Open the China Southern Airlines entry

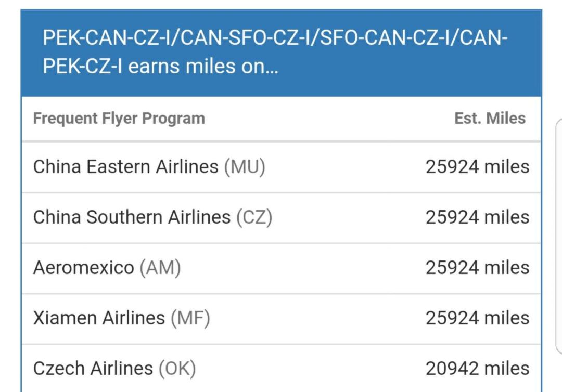coord(132,217)
